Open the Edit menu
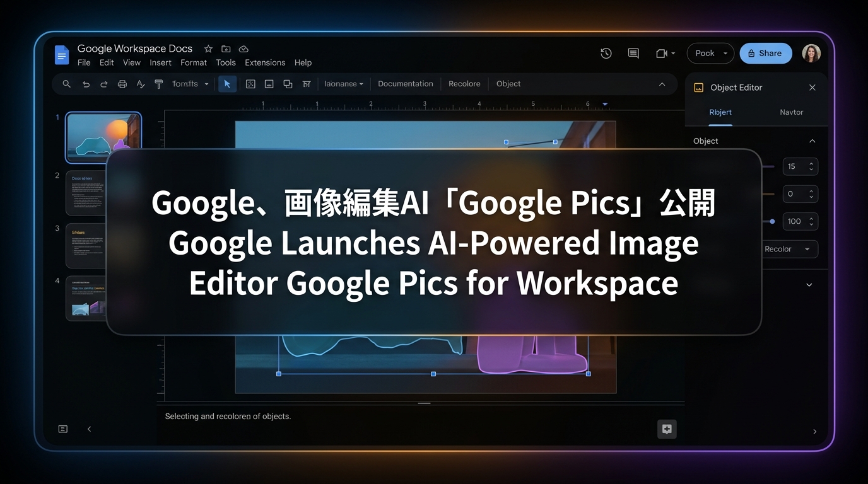868x484 pixels. [107, 62]
